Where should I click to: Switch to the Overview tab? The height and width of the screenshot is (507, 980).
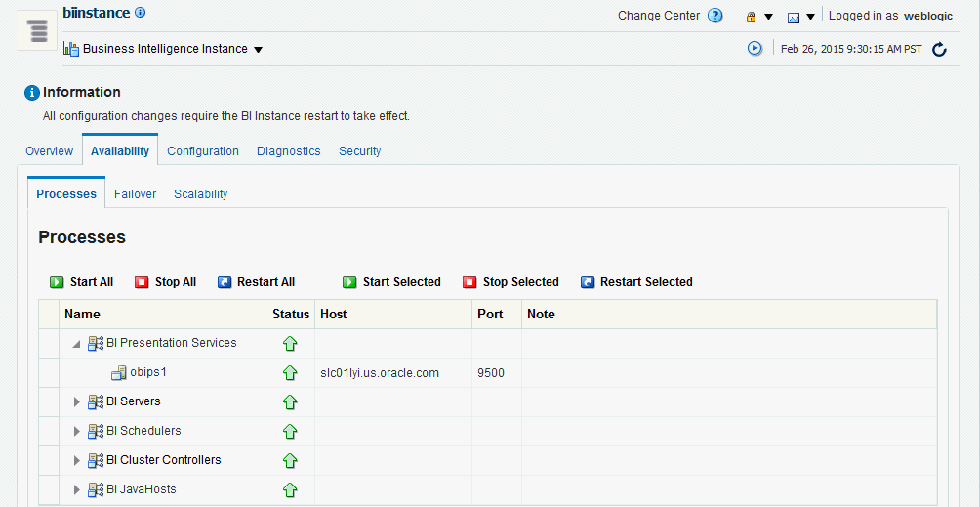tap(50, 151)
